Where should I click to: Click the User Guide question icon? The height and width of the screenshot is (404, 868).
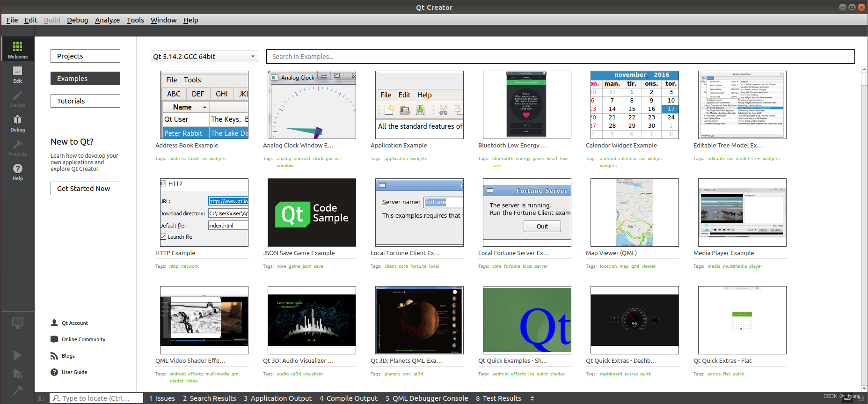click(54, 372)
